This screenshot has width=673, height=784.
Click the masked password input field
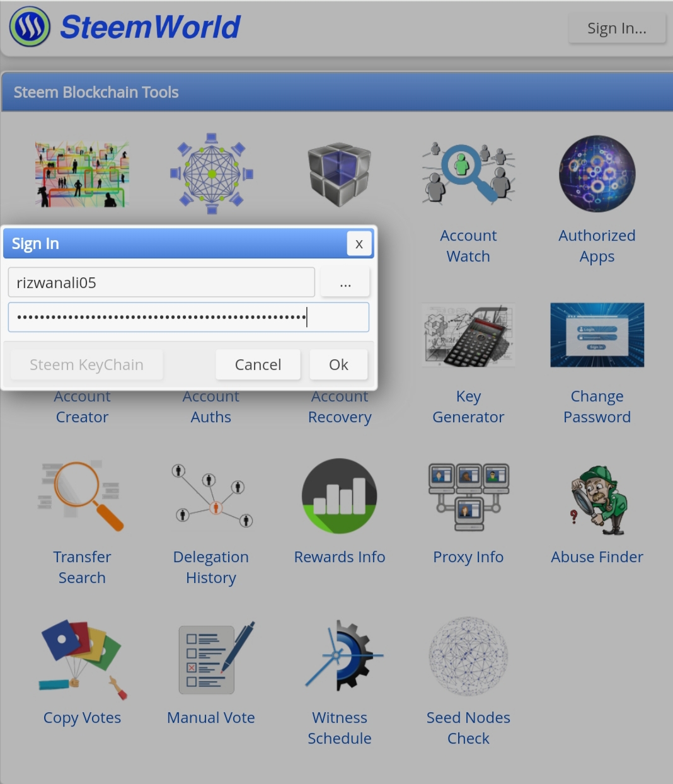pyautogui.click(x=188, y=317)
